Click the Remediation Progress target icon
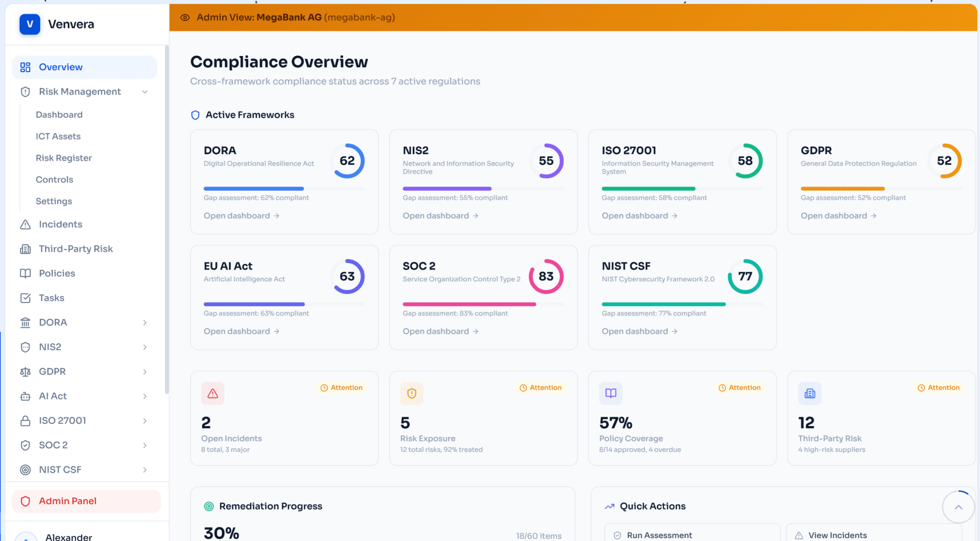Image resolution: width=980 pixels, height=541 pixels. tap(209, 506)
